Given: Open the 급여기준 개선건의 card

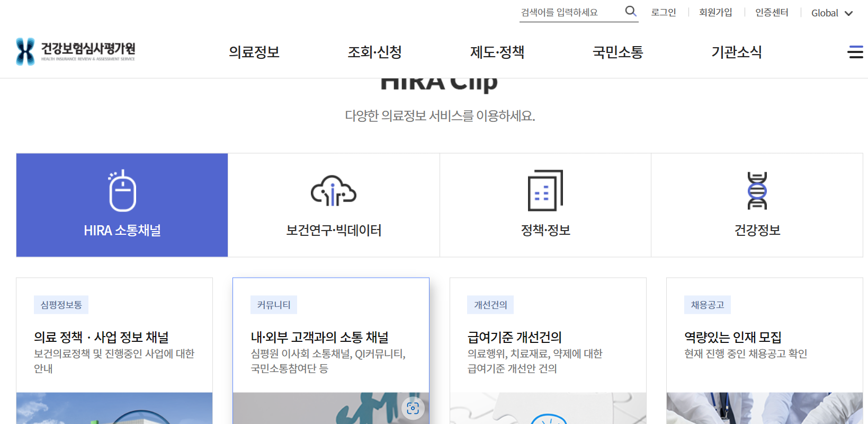Looking at the screenshot, I should 548,351.
